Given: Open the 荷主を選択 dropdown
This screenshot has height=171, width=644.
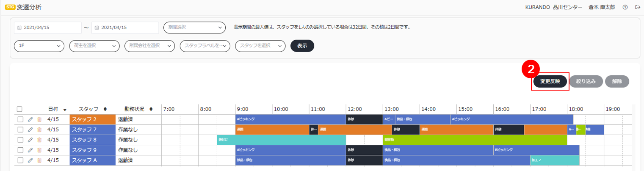Looking at the screenshot, I should pyautogui.click(x=94, y=46).
